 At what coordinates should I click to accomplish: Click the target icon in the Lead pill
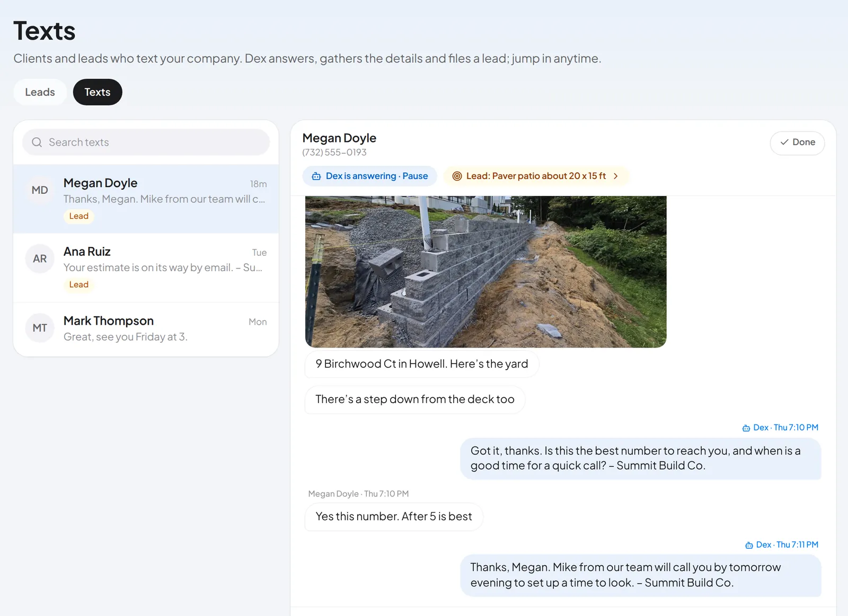457,176
